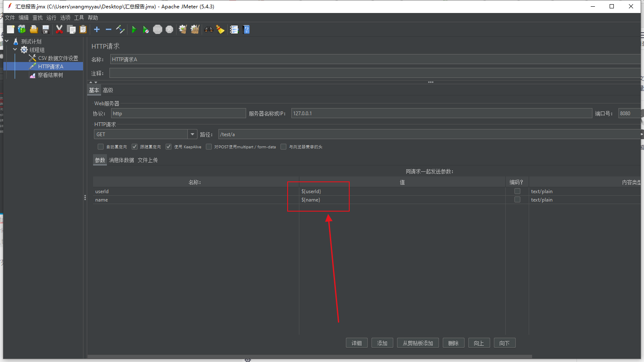Open the GET method dropdown

click(x=192, y=134)
